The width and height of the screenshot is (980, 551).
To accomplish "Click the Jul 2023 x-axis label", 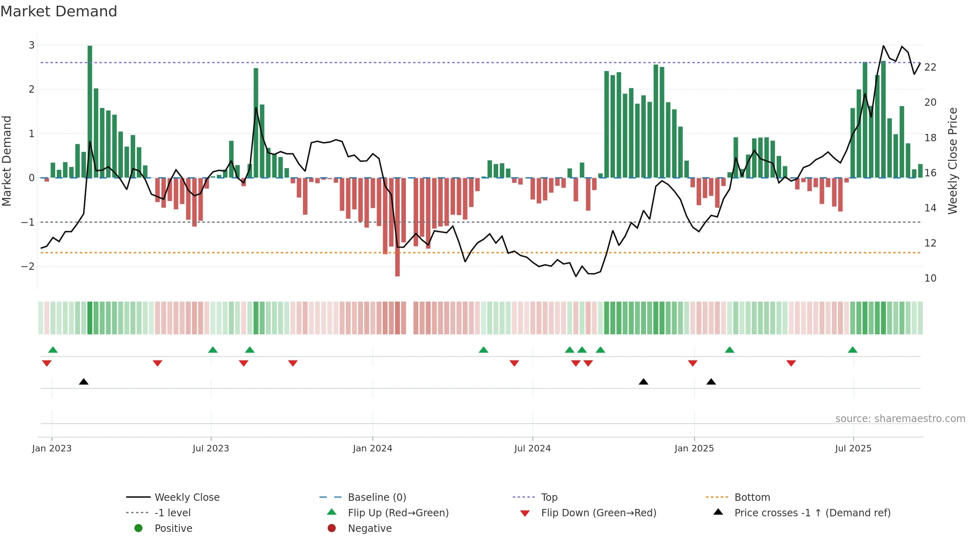I will click(211, 449).
